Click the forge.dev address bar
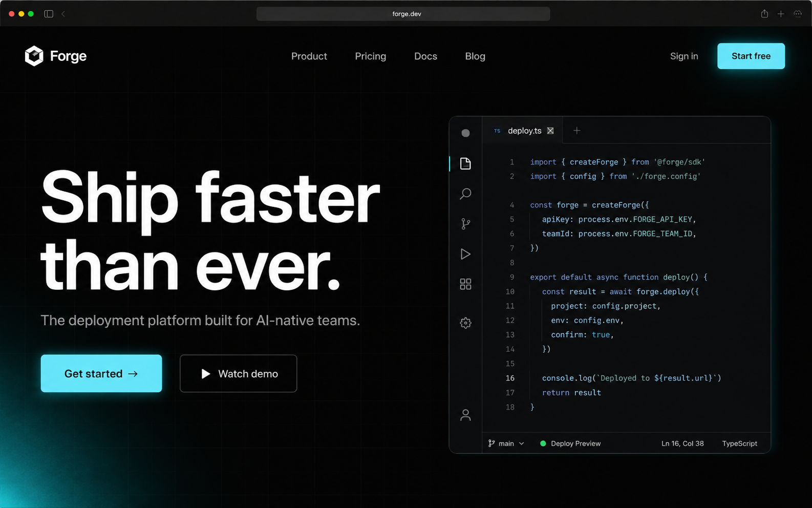Screen dimensions: 812x508 [403, 14]
